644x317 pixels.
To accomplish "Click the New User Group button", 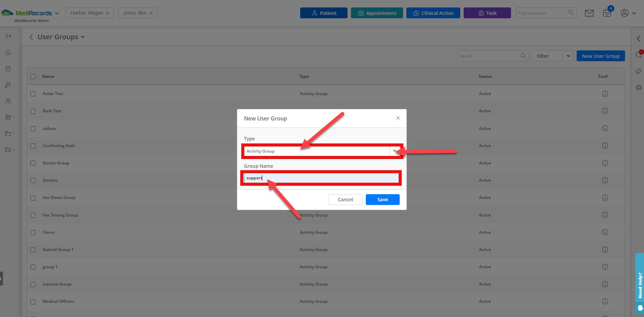I will pos(601,56).
